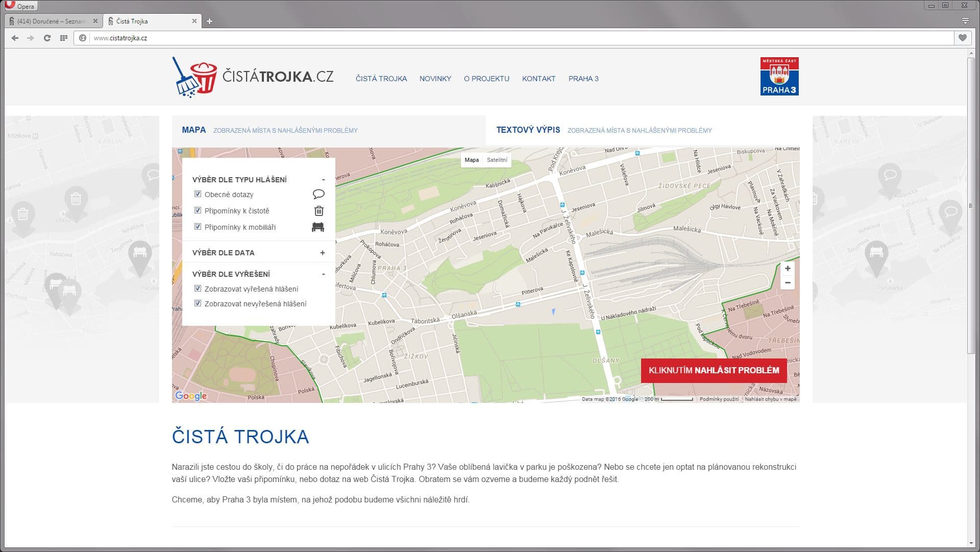This screenshot has height=552, width=980.
Task: Click the broom and bin Čistá Trojka logo
Action: pos(194,77)
